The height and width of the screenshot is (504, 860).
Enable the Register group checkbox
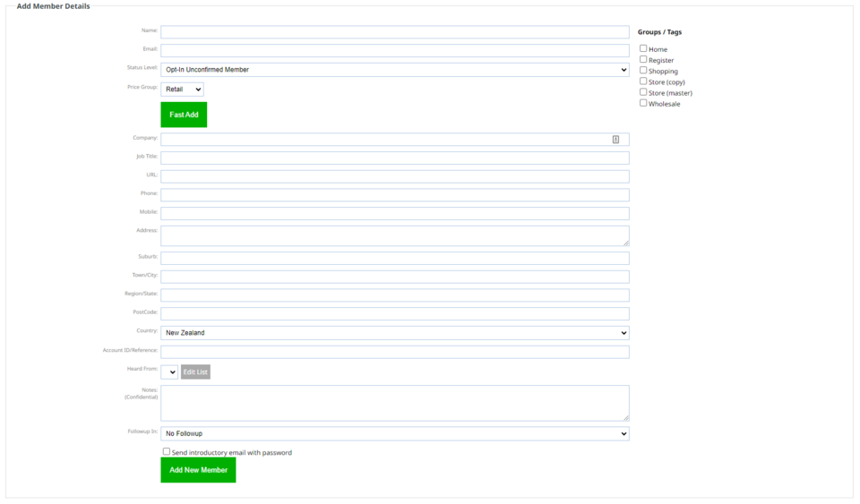[x=643, y=60]
